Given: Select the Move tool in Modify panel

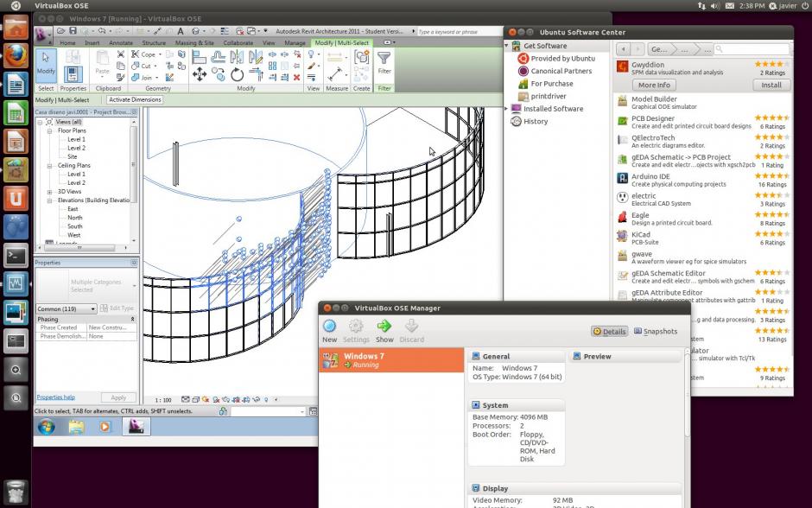Looking at the screenshot, I should coord(200,74).
